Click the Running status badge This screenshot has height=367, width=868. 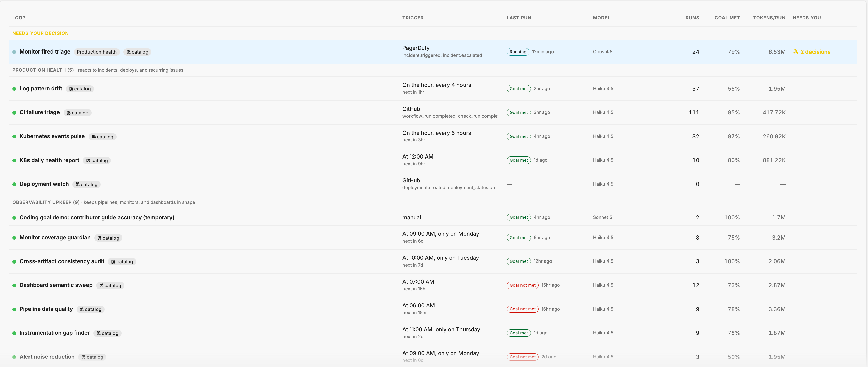tap(517, 51)
